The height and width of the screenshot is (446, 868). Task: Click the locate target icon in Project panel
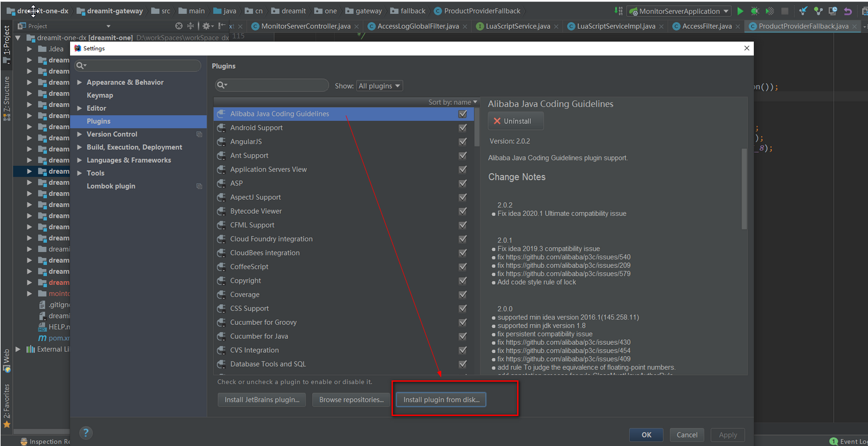[x=179, y=26]
